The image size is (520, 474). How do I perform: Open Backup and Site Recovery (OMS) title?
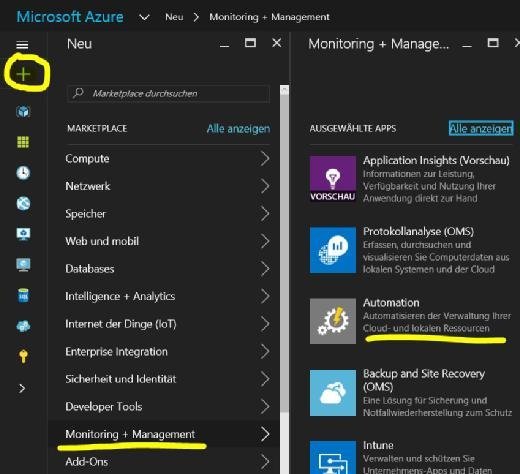click(x=424, y=380)
